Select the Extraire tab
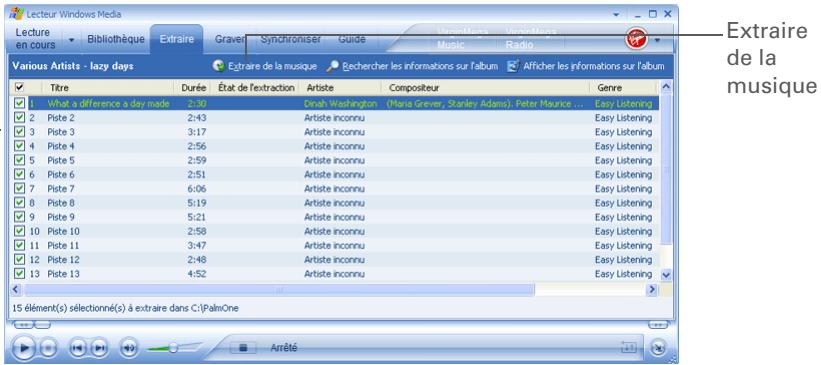The height and width of the screenshot is (365, 821). (176, 39)
